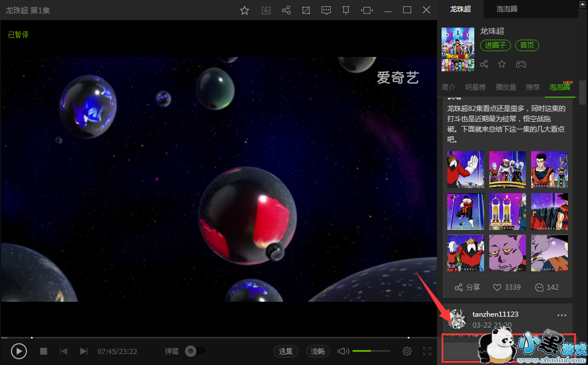
Task: Click the 进圈子 button
Action: (495, 45)
